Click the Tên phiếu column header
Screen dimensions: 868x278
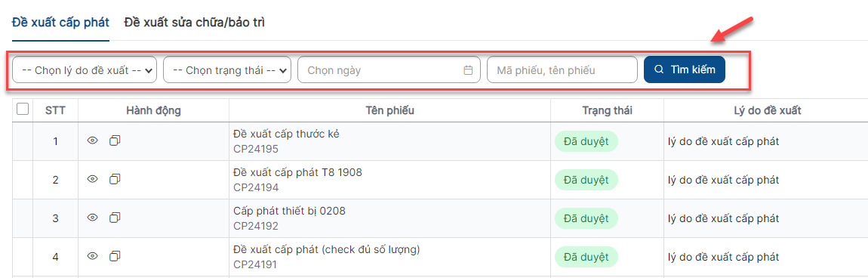[x=389, y=111]
